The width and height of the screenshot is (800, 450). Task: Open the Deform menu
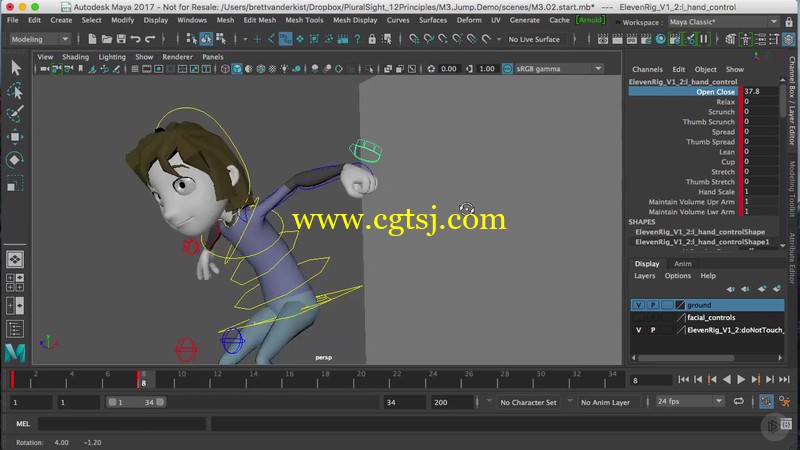(x=468, y=20)
